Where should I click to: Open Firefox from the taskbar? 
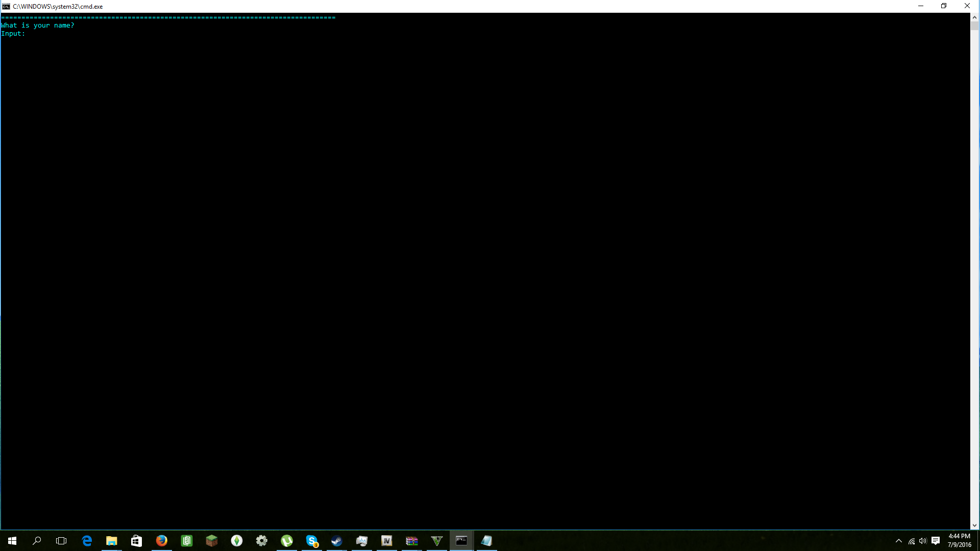click(162, 541)
